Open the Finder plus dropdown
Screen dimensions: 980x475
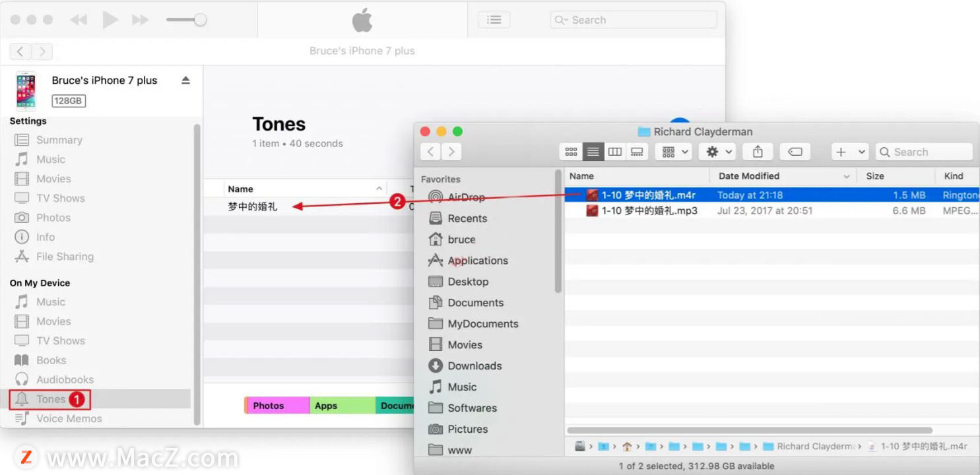pos(849,152)
